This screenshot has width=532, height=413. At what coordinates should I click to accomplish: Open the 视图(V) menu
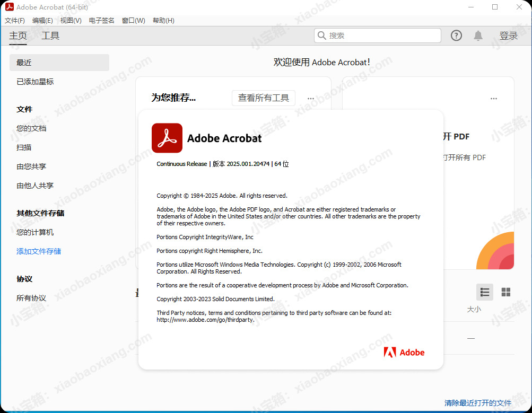pyautogui.click(x=71, y=21)
